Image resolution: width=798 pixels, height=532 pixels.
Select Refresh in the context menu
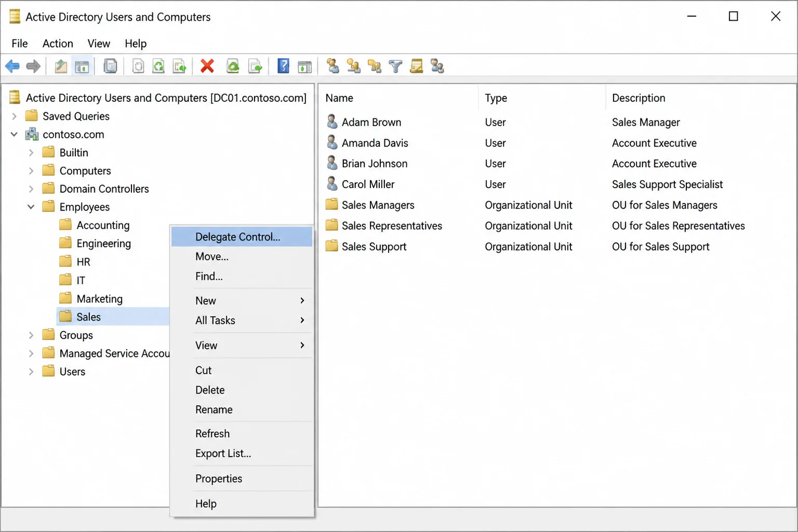[x=242, y=433]
